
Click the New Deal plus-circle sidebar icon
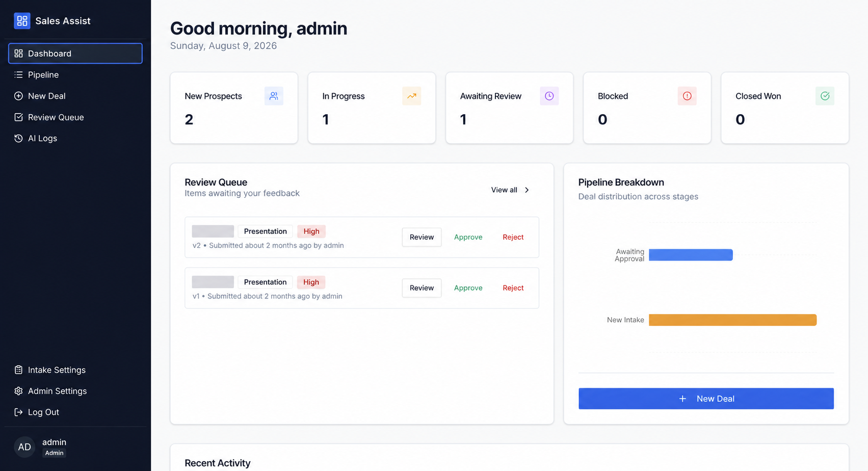[18, 96]
